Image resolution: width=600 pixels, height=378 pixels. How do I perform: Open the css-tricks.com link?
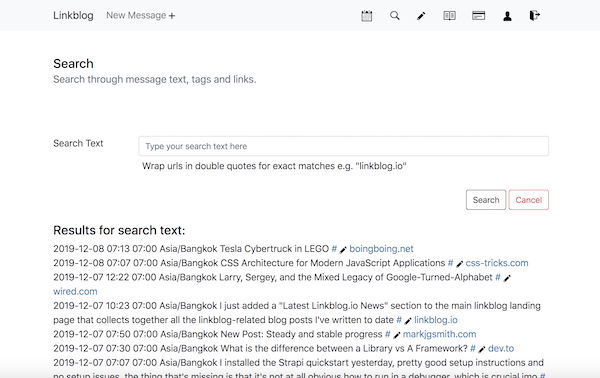pyautogui.click(x=497, y=263)
